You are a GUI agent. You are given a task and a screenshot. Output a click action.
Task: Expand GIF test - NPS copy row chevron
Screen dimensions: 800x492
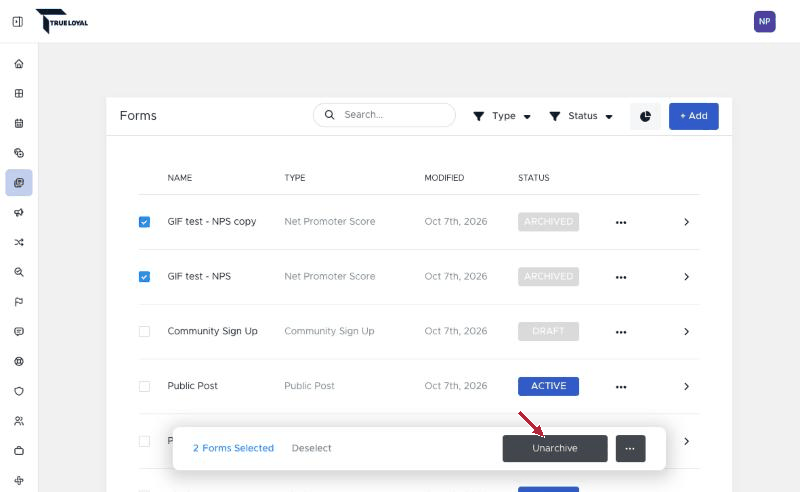[686, 222]
